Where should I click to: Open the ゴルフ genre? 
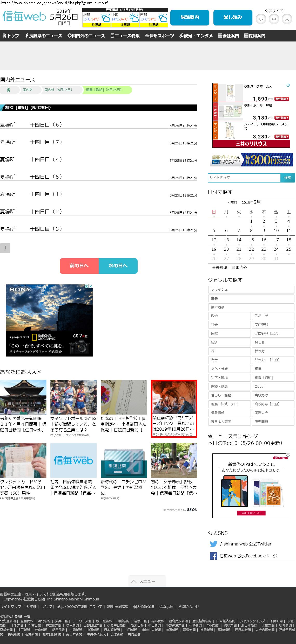273,386
